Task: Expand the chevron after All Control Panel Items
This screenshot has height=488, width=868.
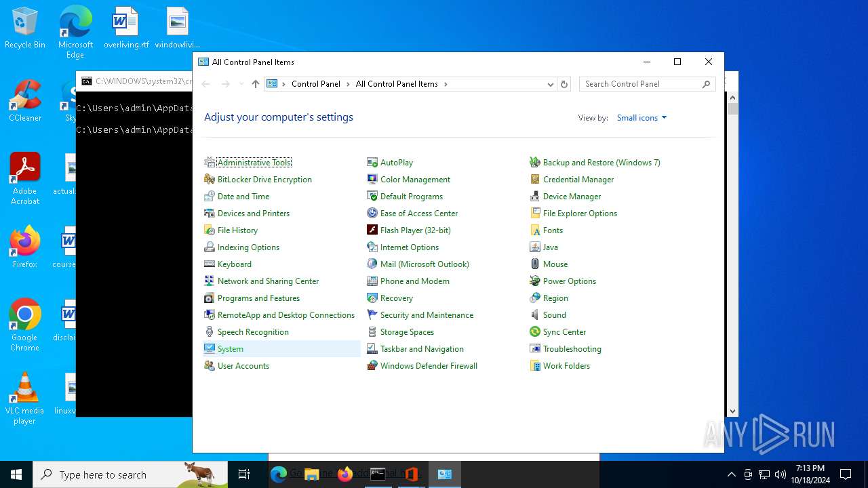Action: pos(446,84)
